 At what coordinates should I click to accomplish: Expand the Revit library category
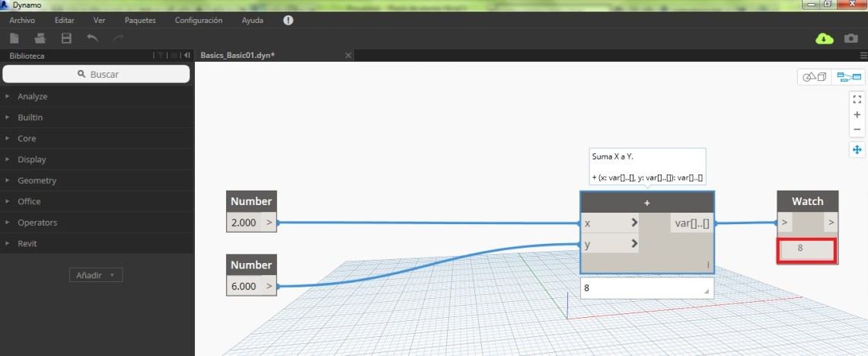pos(27,243)
